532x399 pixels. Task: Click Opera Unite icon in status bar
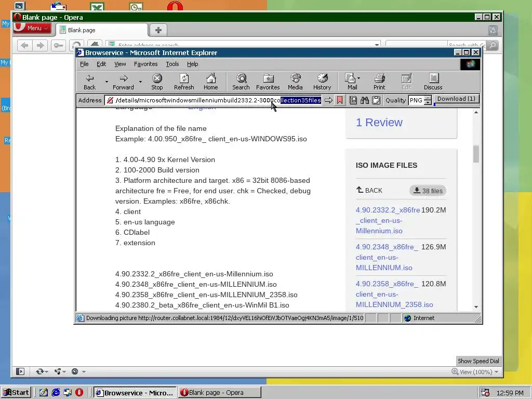tap(58, 371)
